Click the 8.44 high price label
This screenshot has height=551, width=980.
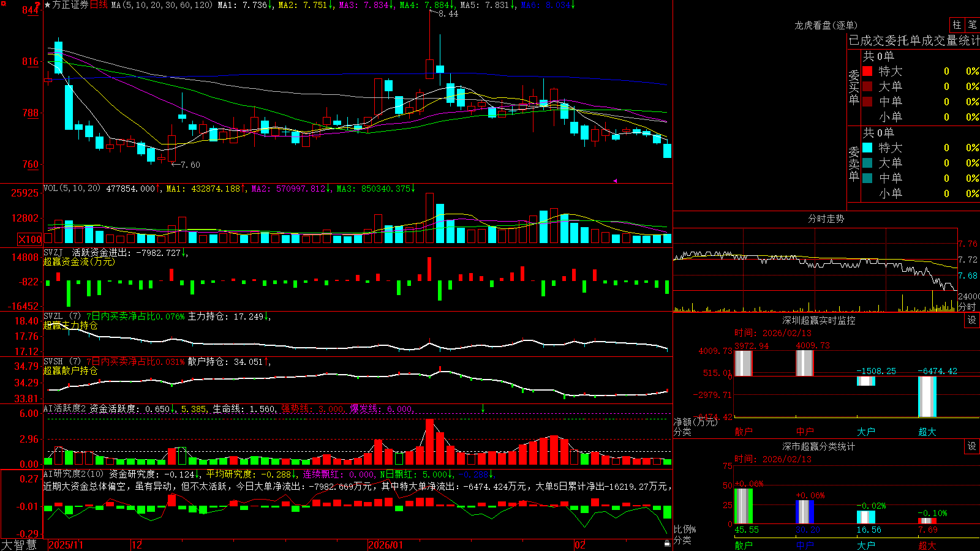tap(448, 13)
